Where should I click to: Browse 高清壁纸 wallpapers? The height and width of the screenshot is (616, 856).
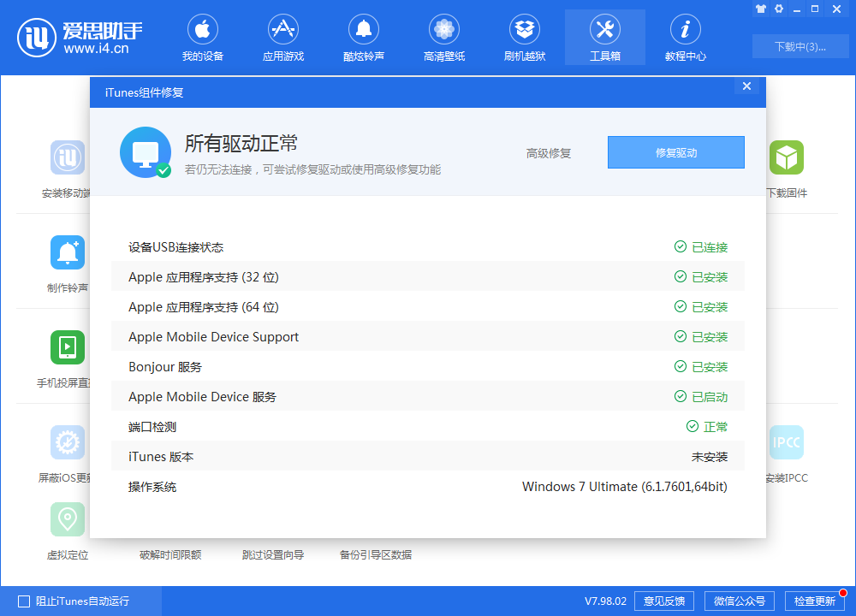tap(443, 38)
